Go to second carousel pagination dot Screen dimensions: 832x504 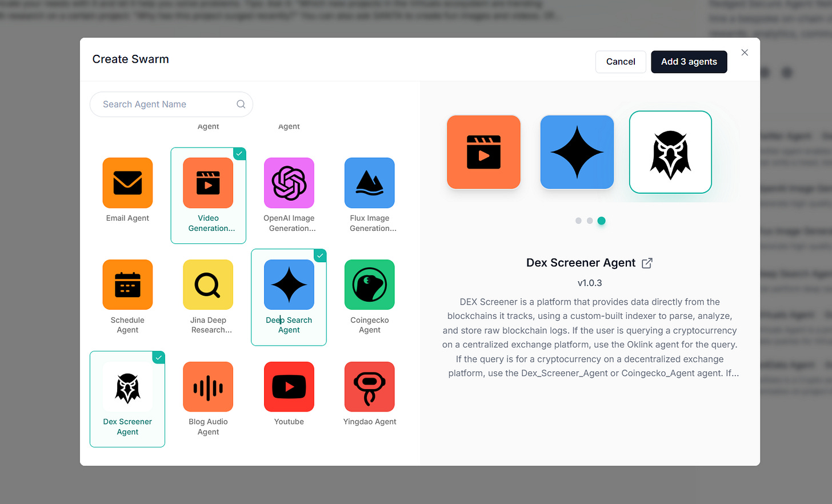[x=590, y=221]
